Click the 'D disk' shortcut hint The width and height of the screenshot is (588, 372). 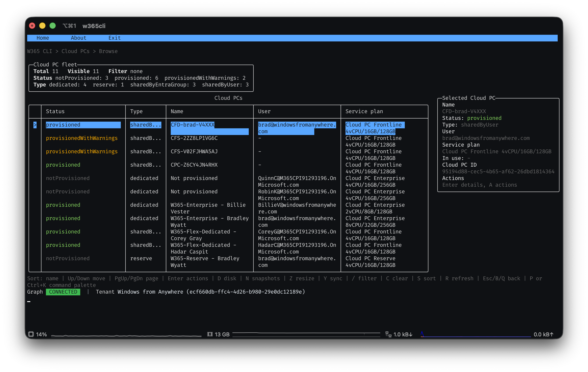227,278
